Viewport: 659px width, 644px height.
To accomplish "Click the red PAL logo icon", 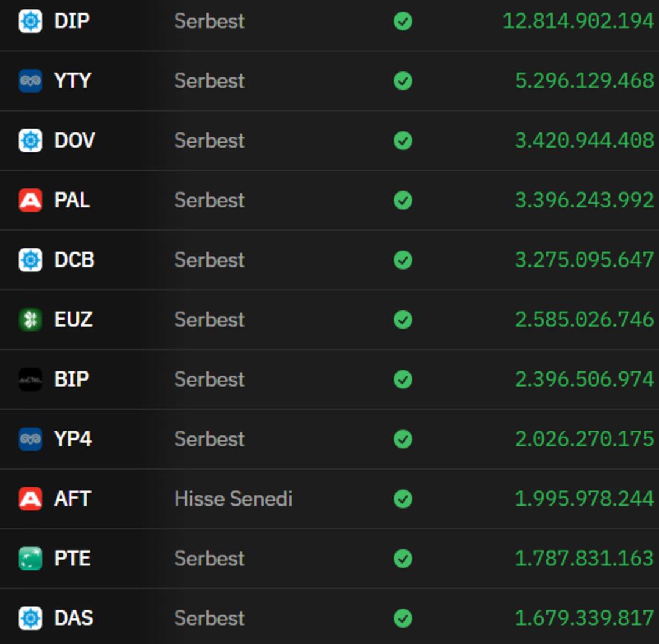I will coord(31,201).
